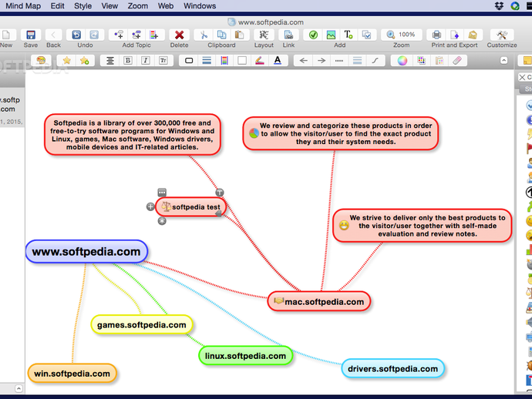This screenshot has width=532, height=399.
Task: Click the ellipsis handle above softpedia test
Action: coord(162,193)
